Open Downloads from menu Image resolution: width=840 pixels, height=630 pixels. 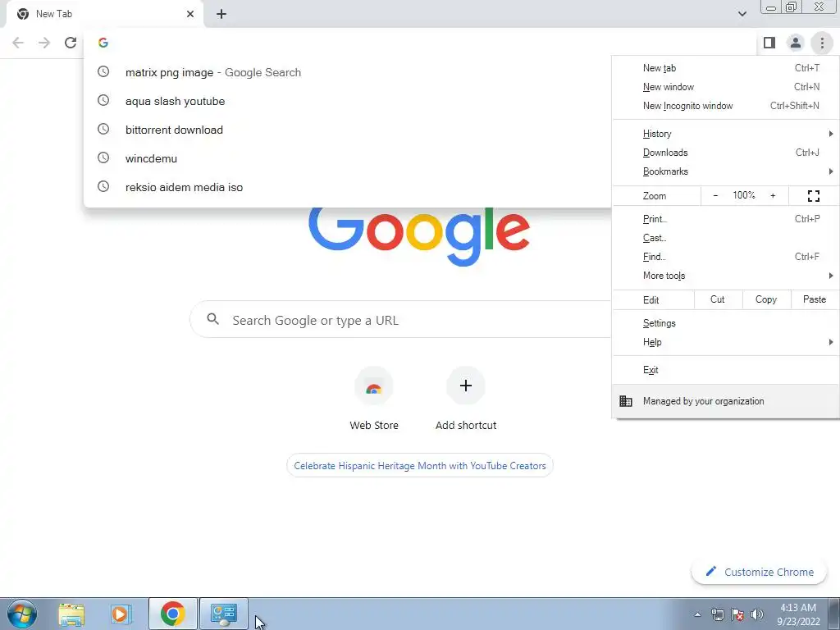726,153
